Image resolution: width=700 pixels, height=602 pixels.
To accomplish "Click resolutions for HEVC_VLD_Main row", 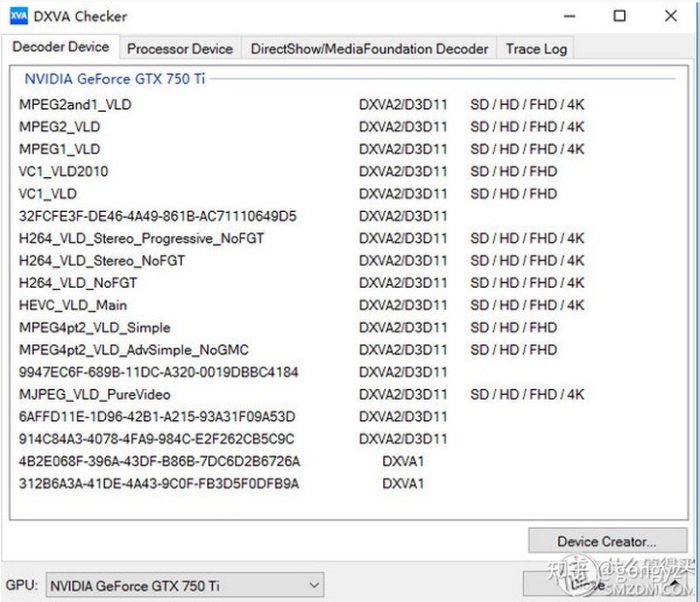I will [527, 305].
